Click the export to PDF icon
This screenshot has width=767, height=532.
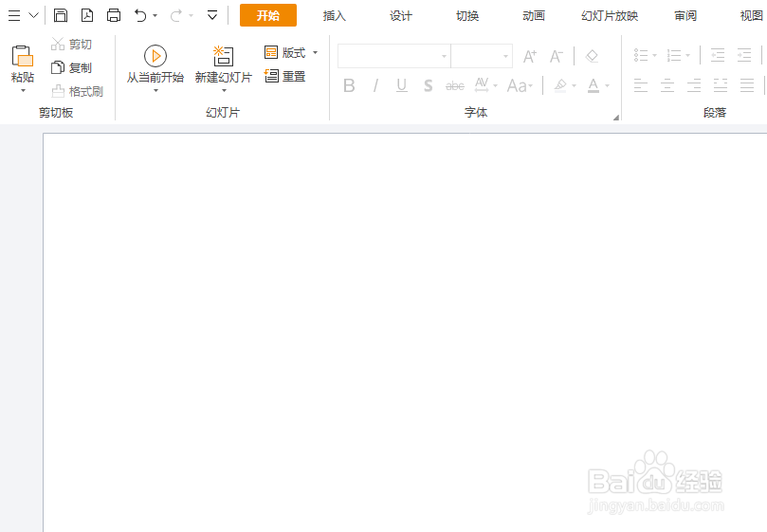(x=87, y=16)
